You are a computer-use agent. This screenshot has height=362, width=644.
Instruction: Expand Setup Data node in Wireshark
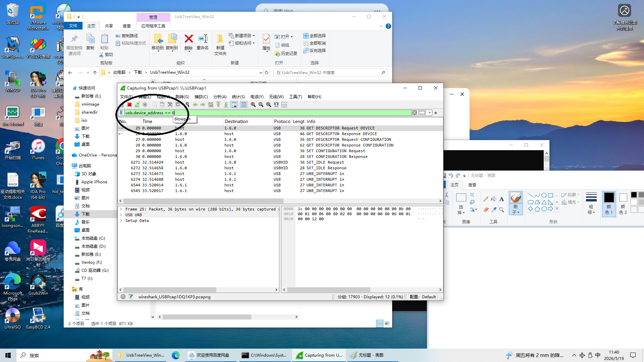(x=121, y=221)
